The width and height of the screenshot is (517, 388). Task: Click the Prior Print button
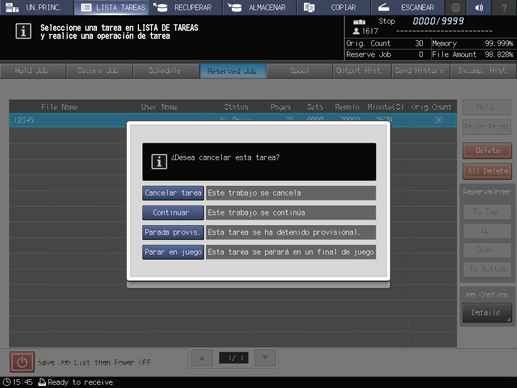(487, 127)
